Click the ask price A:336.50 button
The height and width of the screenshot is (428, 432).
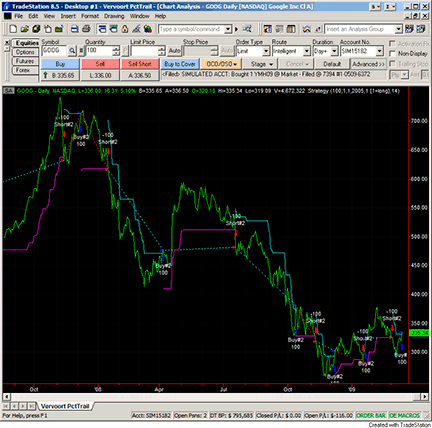[140, 76]
